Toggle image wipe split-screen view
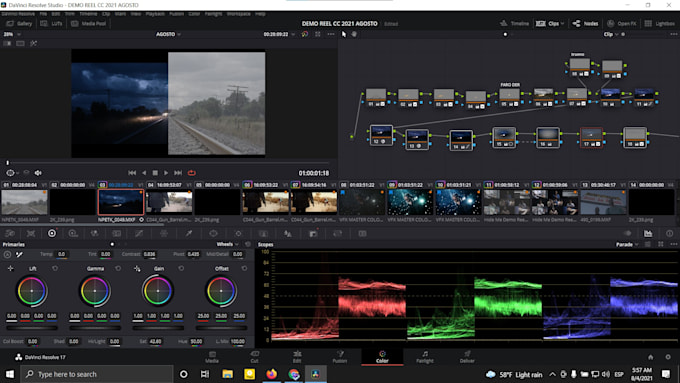This screenshot has width=680, height=383. tap(7, 43)
